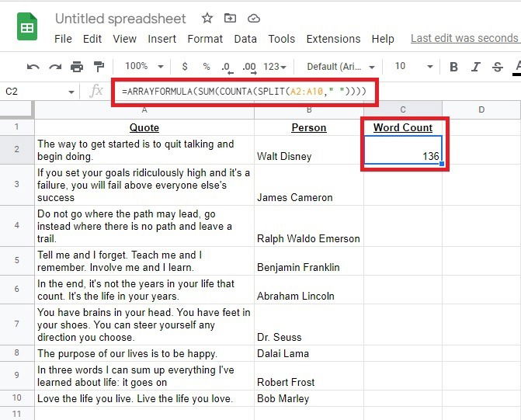521x420 pixels.
Task: Toggle strikethrough formatting
Action: pyautogui.click(x=498, y=67)
